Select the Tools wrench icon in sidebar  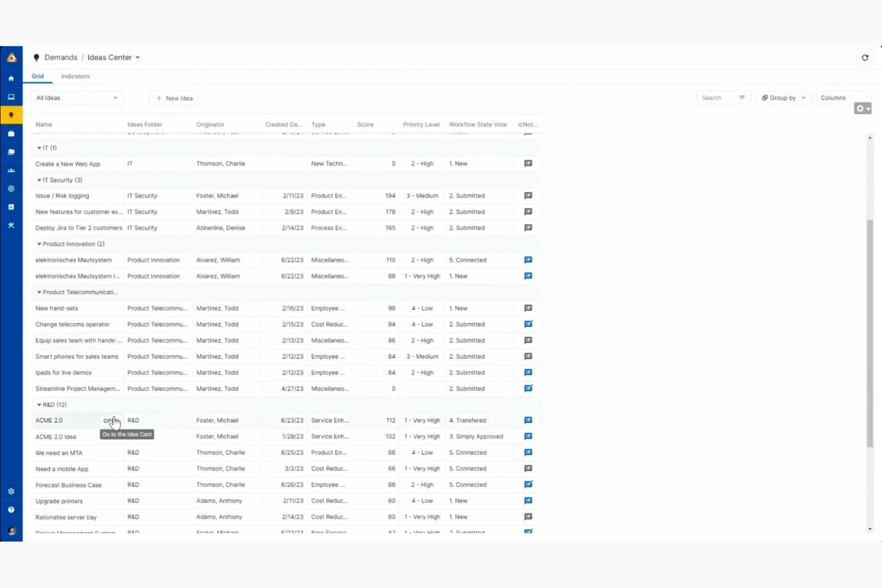point(11,225)
